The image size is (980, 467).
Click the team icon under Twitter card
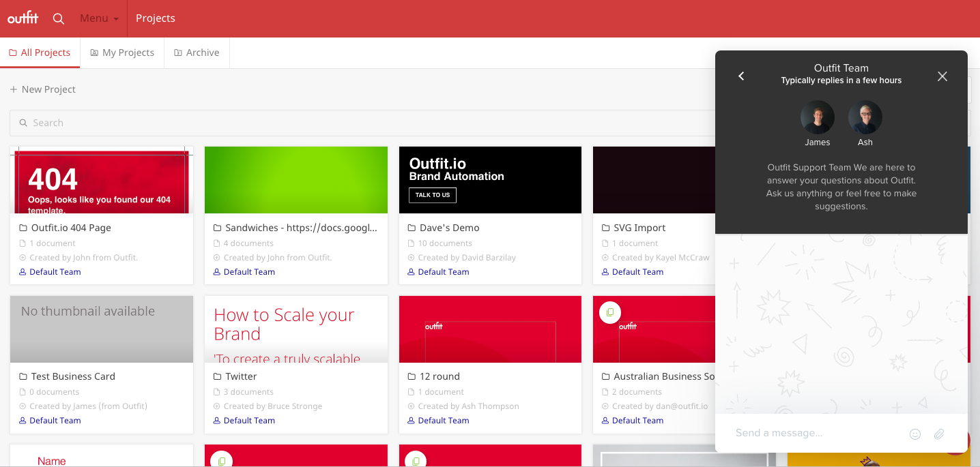(x=217, y=421)
